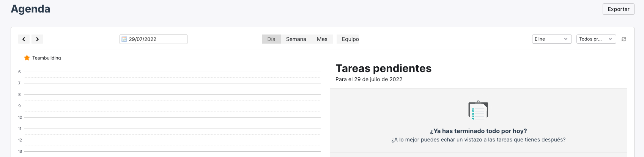This screenshot has height=157, width=644.
Task: Click the Tareas pendientes heading
Action: click(x=383, y=68)
